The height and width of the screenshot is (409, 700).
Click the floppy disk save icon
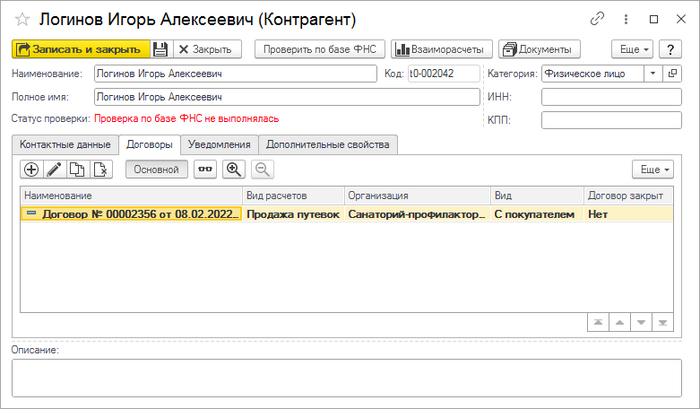pyautogui.click(x=161, y=49)
